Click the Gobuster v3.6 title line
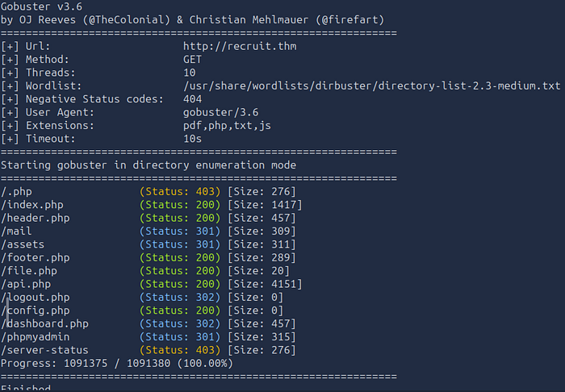565x392 pixels. coord(41,6)
